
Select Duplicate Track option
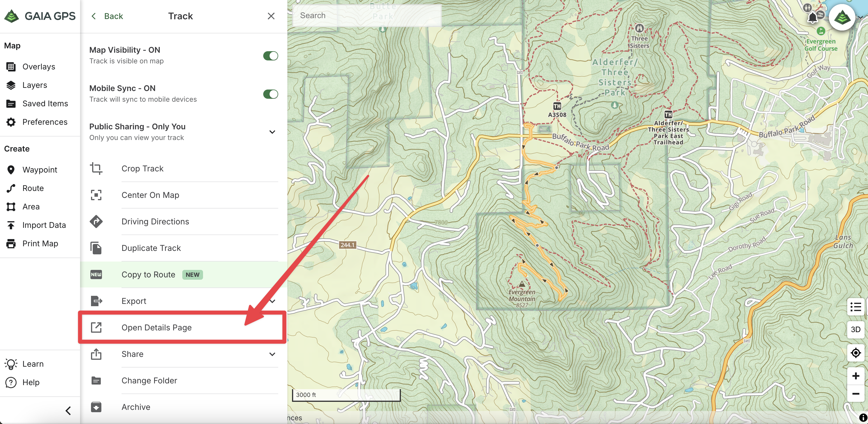coord(184,248)
